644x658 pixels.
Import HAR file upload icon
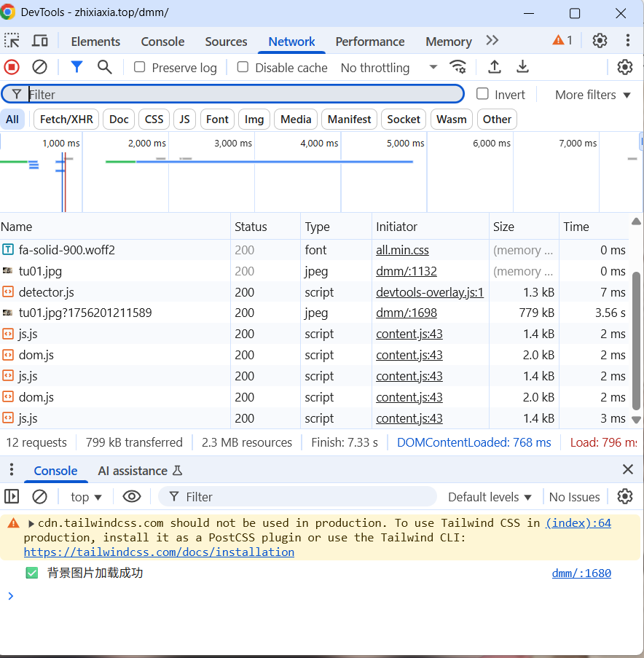click(495, 67)
